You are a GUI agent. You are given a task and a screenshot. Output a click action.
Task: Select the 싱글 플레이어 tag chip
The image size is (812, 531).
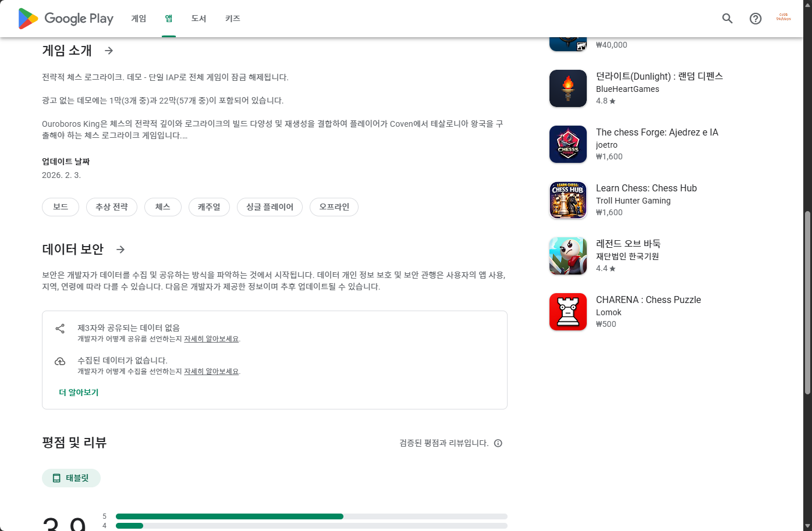tap(270, 207)
